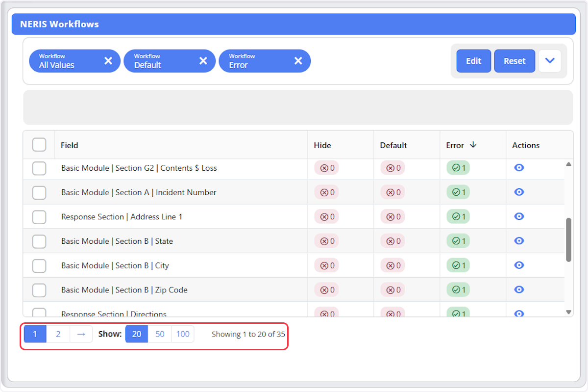Remove the All Values workflow filter chip
The height and width of the screenshot is (392, 588).
[108, 61]
